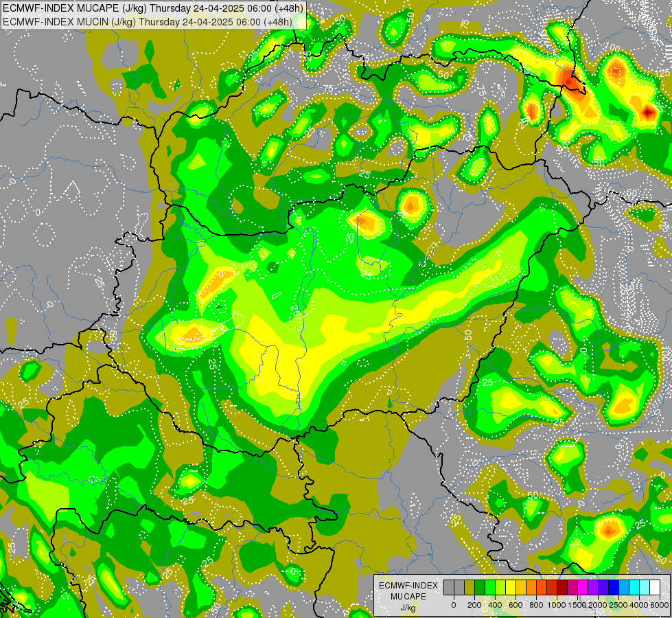Click legend tick value 800
The height and width of the screenshot is (618, 672).
click(x=536, y=605)
